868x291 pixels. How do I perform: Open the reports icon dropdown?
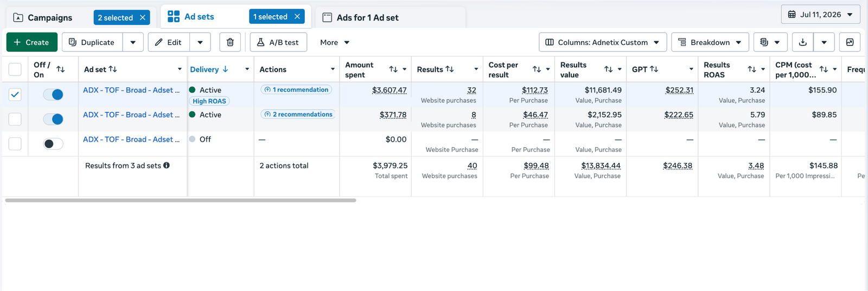coord(770,42)
